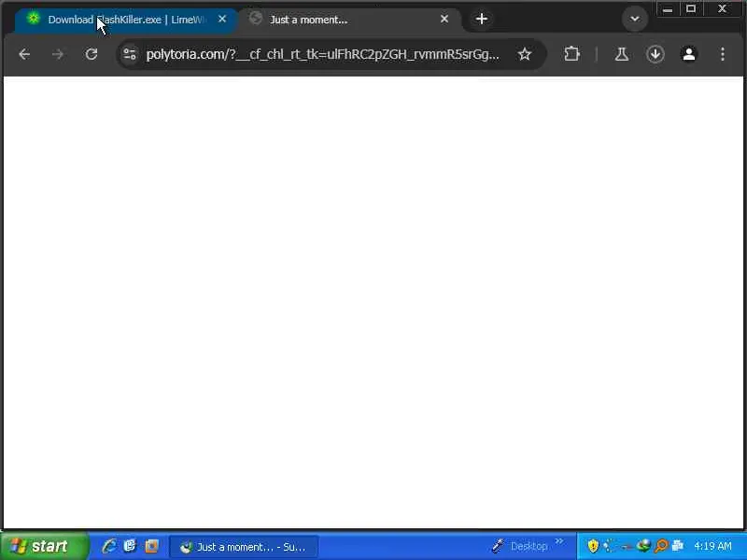Viewport: 747px width, 560px height.
Task: Go back to the previous page
Action: [24, 54]
